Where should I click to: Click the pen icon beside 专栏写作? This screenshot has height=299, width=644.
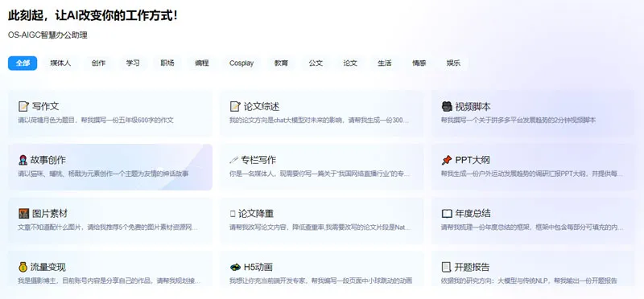233,160
